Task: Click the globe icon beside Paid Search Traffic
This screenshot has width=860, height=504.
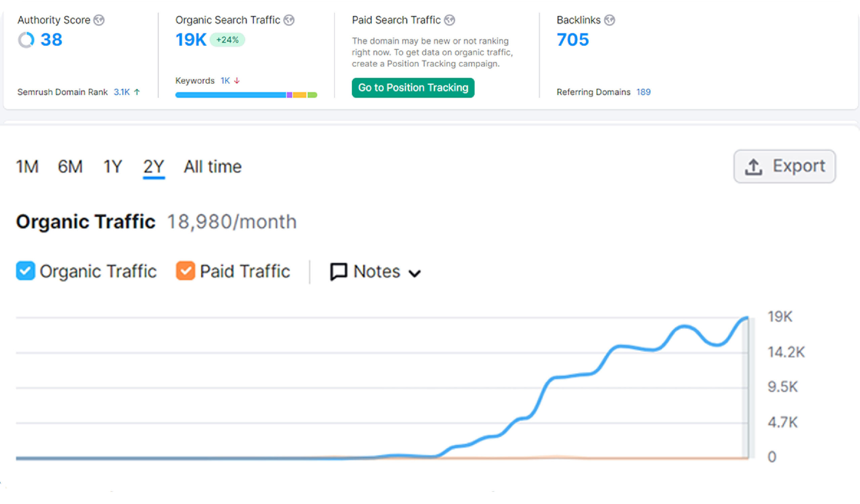Action: pos(449,20)
